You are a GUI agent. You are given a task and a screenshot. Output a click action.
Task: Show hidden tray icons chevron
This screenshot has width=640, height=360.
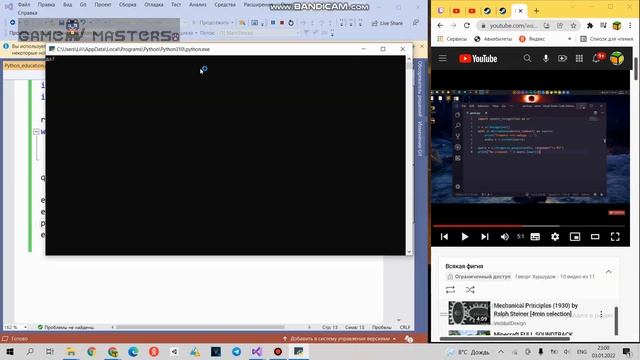(x=501, y=352)
